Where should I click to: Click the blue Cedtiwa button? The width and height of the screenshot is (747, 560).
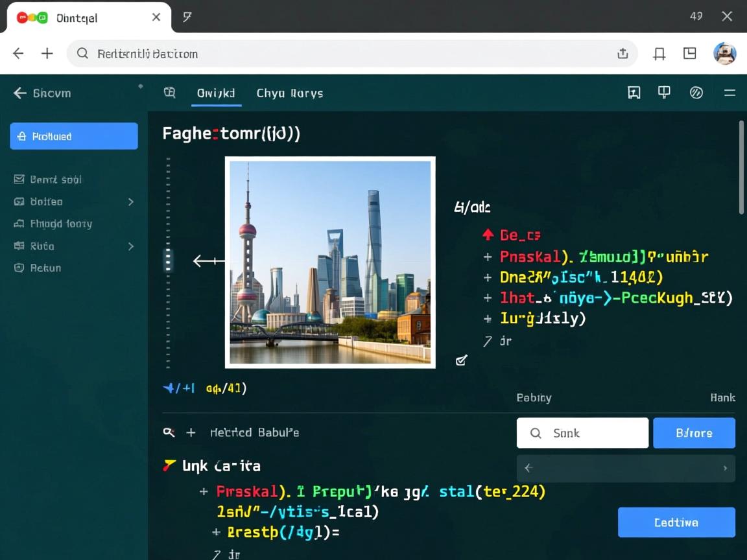click(676, 522)
